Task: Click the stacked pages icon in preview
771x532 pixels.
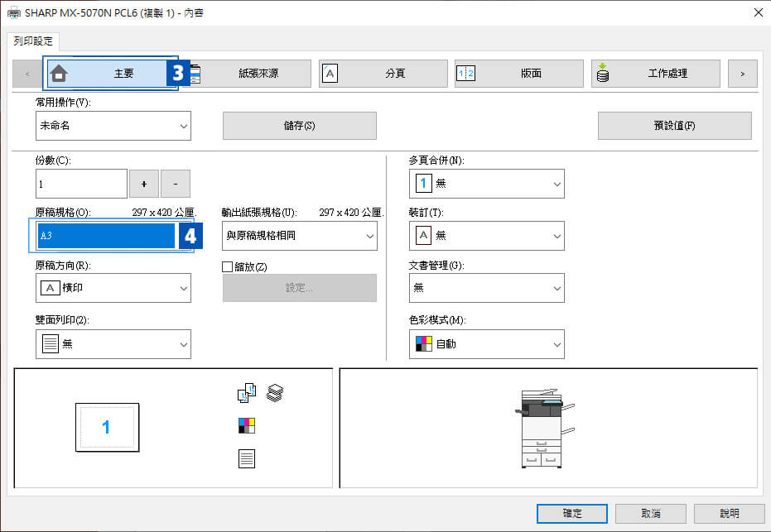Action: 275,393
